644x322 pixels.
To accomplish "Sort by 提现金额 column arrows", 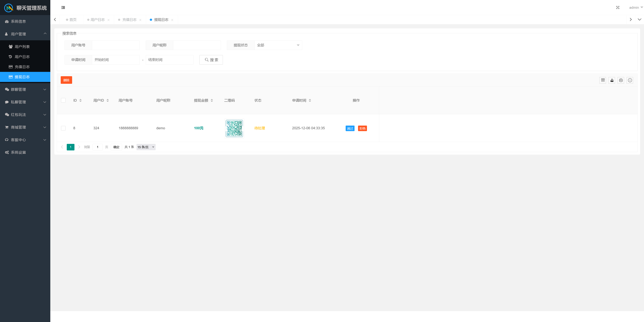I will pos(212,100).
